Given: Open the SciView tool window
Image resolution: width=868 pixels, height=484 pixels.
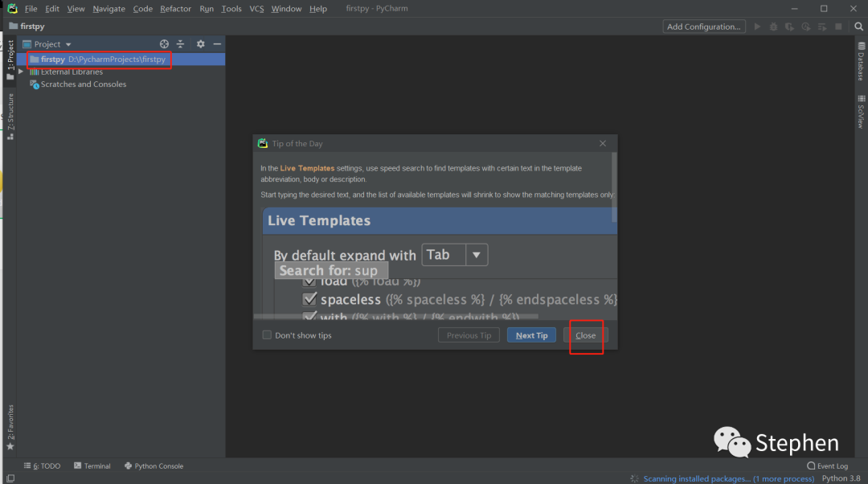Looking at the screenshot, I should click(861, 112).
